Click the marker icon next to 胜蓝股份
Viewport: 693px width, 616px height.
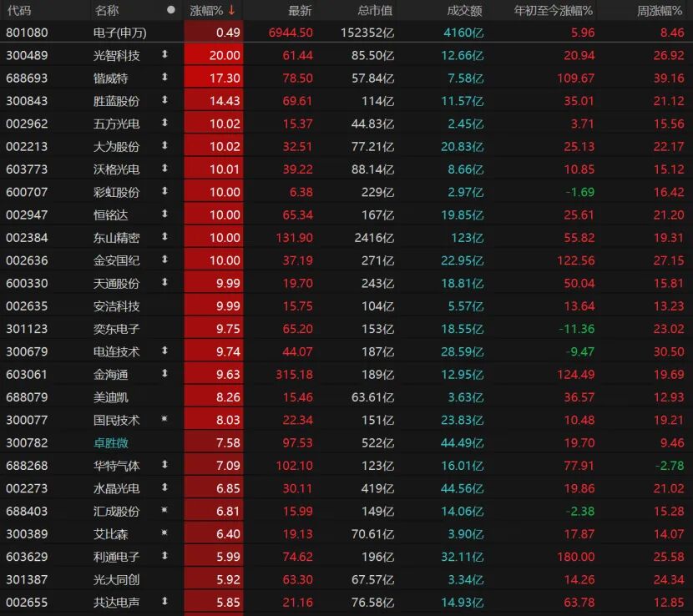click(x=164, y=100)
